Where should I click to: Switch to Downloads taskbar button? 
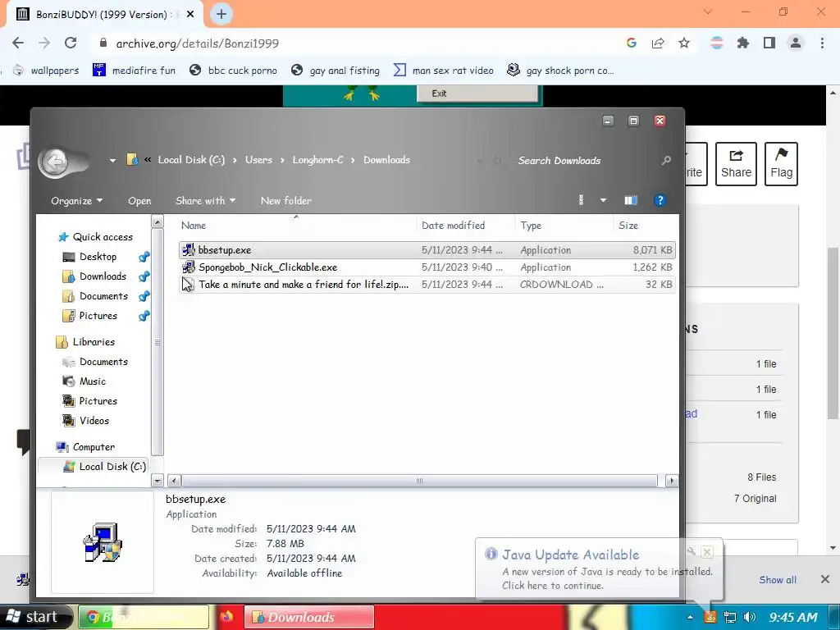coord(309,617)
